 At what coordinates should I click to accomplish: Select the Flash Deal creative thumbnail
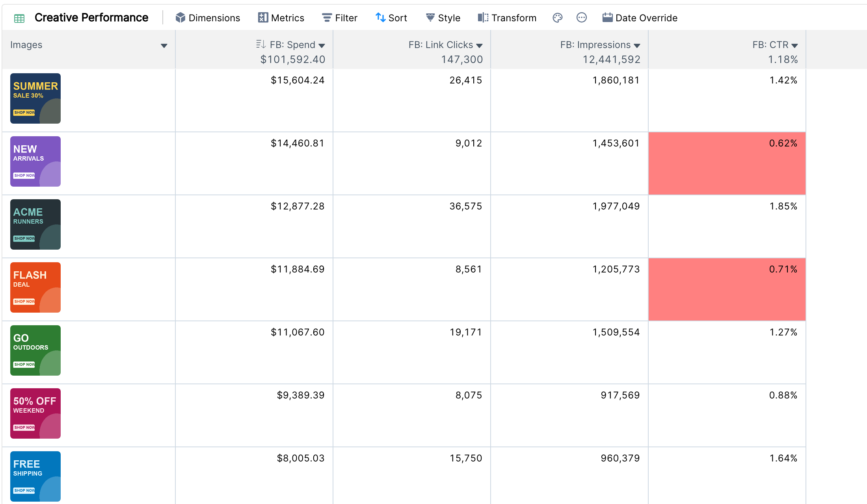click(x=35, y=287)
